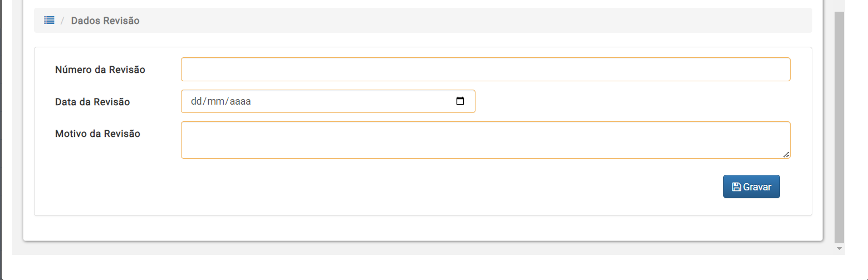The width and height of the screenshot is (868, 280).
Task: Click the Motivo da Revisão label
Action: (x=97, y=134)
